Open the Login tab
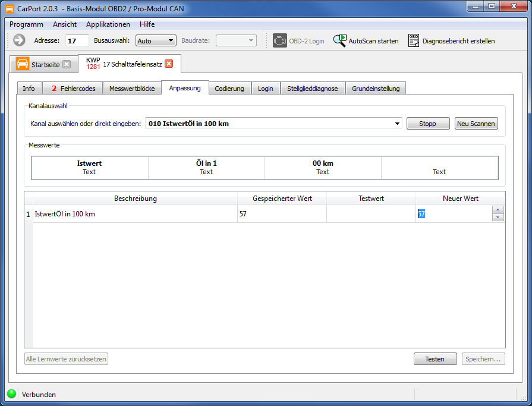Image resolution: width=532 pixels, height=406 pixels. click(x=265, y=89)
